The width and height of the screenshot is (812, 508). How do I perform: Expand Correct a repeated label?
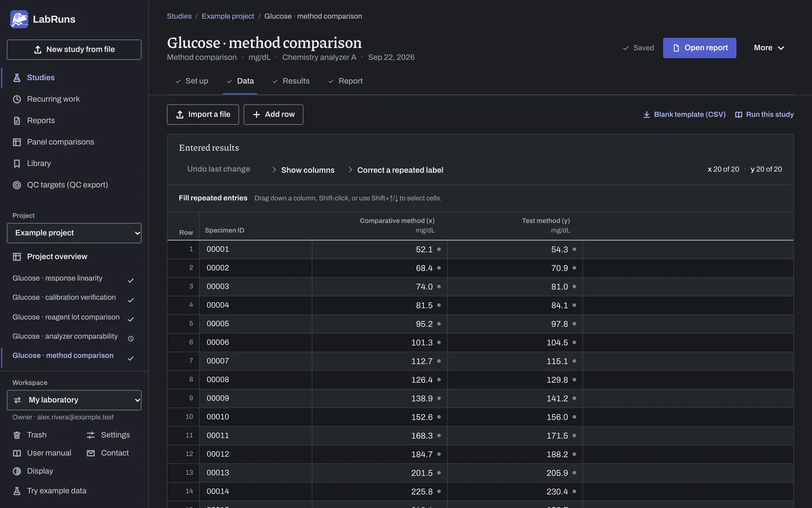(395, 170)
